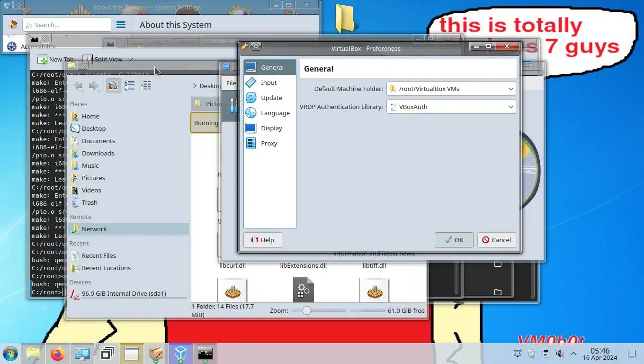This screenshot has height=364, width=644.
Task: Confirm preferences with the OK button
Action: tap(454, 240)
